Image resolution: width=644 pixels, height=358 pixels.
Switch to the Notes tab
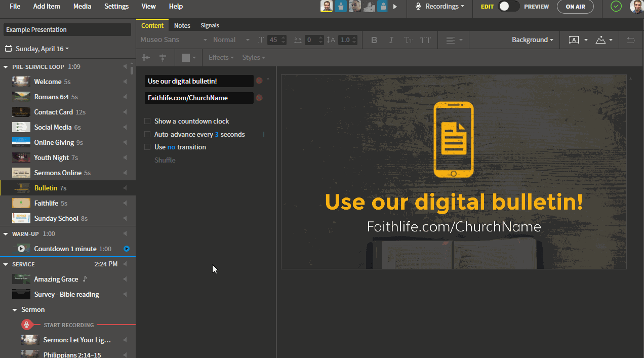tap(182, 25)
